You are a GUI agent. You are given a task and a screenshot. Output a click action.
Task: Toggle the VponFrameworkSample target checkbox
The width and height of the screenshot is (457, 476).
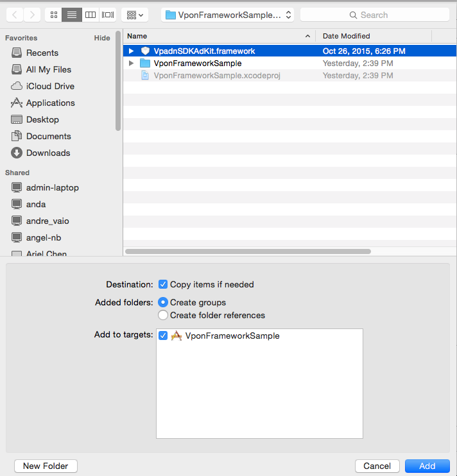(x=163, y=336)
